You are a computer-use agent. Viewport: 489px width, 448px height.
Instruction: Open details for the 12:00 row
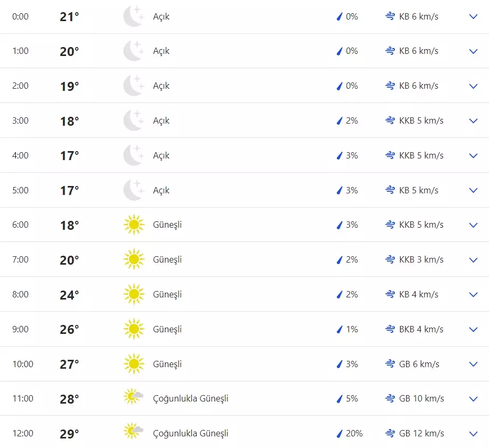pos(473,434)
